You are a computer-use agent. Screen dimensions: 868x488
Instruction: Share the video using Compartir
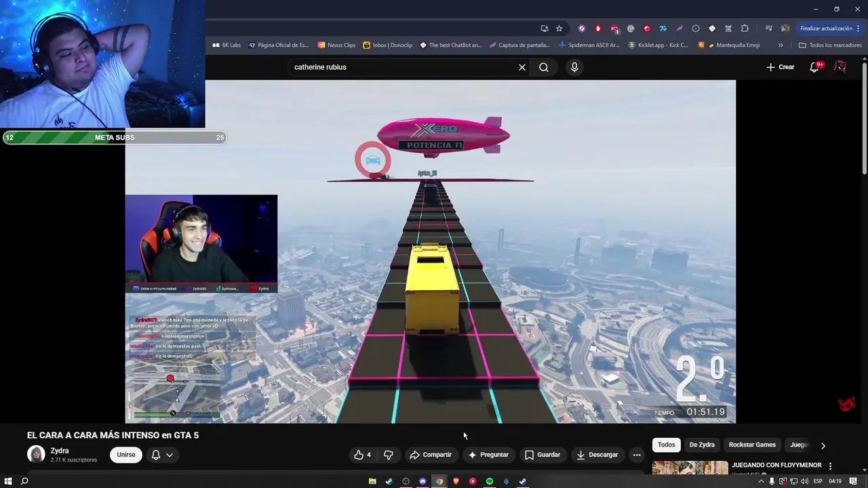(x=431, y=455)
